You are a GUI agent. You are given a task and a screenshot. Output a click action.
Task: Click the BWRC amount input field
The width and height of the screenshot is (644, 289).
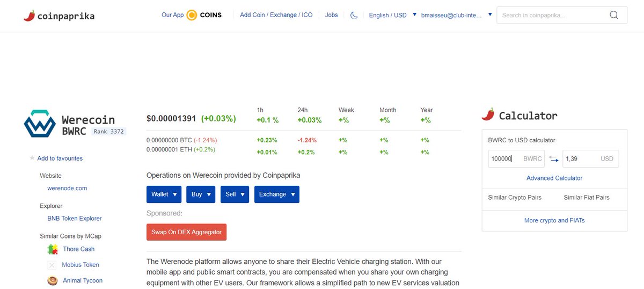coord(516,159)
